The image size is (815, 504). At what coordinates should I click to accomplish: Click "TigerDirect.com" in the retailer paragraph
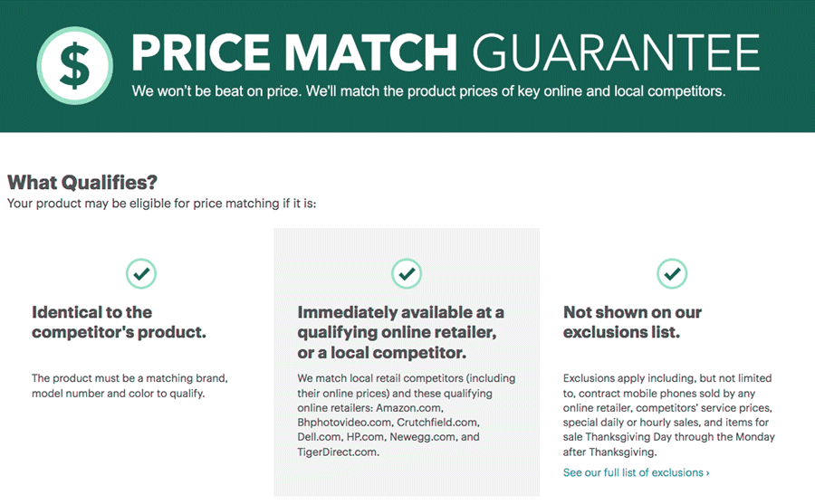[x=338, y=452]
